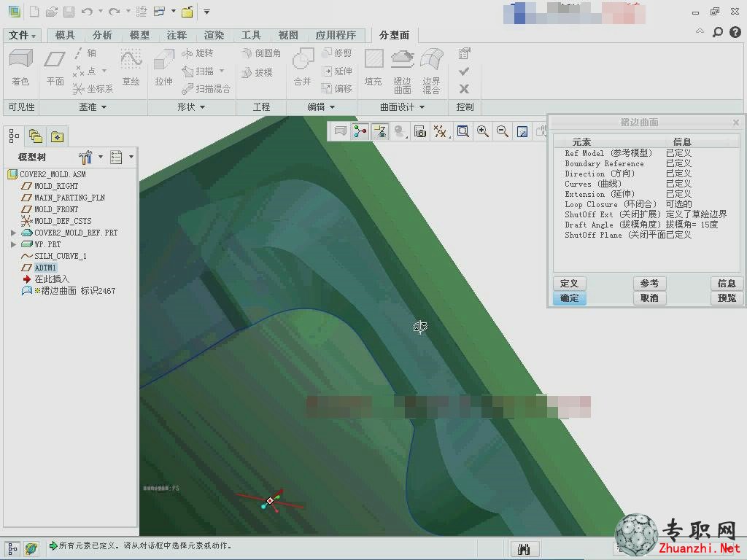Viewport: 747px width, 560px height.
Task: Select ADTM1 in model tree
Action: tap(45, 268)
